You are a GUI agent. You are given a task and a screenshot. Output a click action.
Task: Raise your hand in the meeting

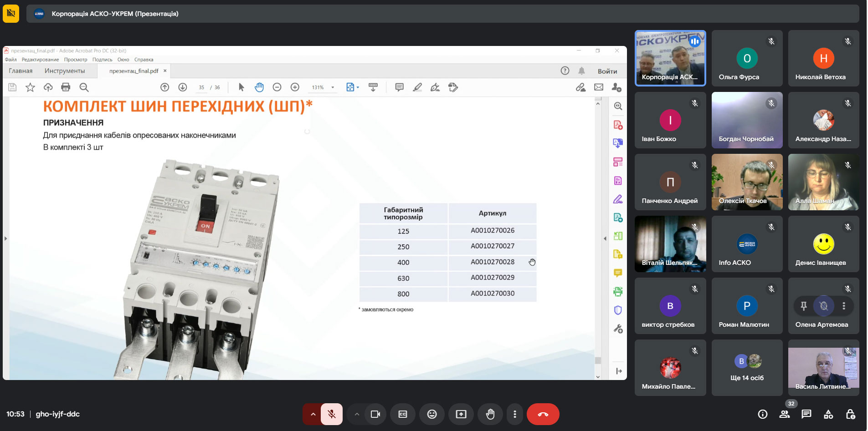click(490, 414)
